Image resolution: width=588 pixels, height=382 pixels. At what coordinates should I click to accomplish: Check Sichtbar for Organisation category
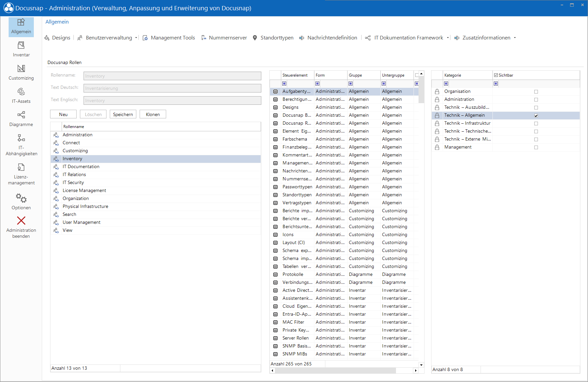click(x=536, y=92)
